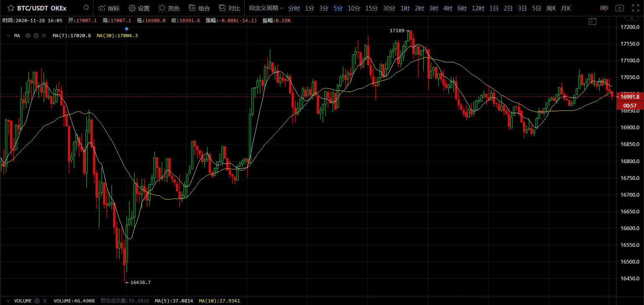Click the 17200.0 price axis label
The width and height of the screenshot is (644, 305).
coord(630,27)
